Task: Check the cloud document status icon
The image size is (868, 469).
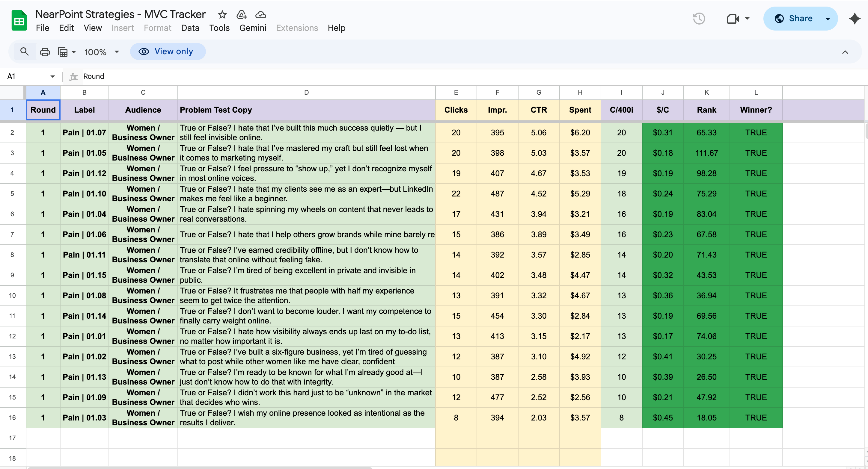Action: [260, 14]
